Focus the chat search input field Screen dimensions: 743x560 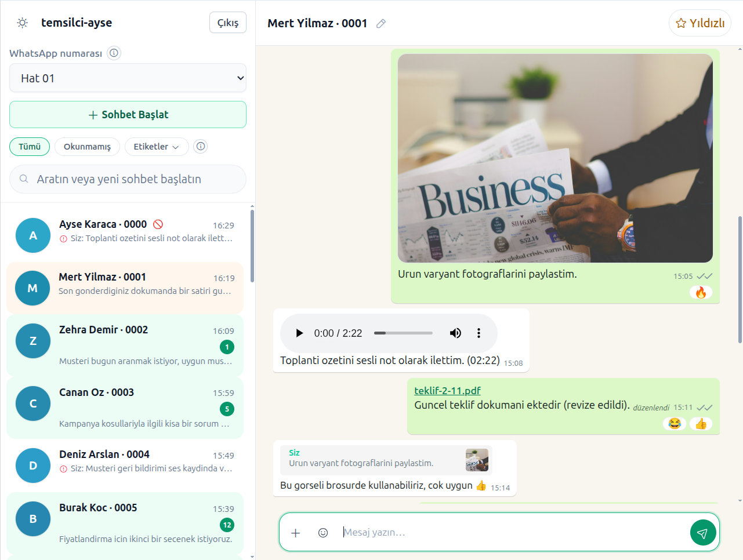[x=128, y=179]
